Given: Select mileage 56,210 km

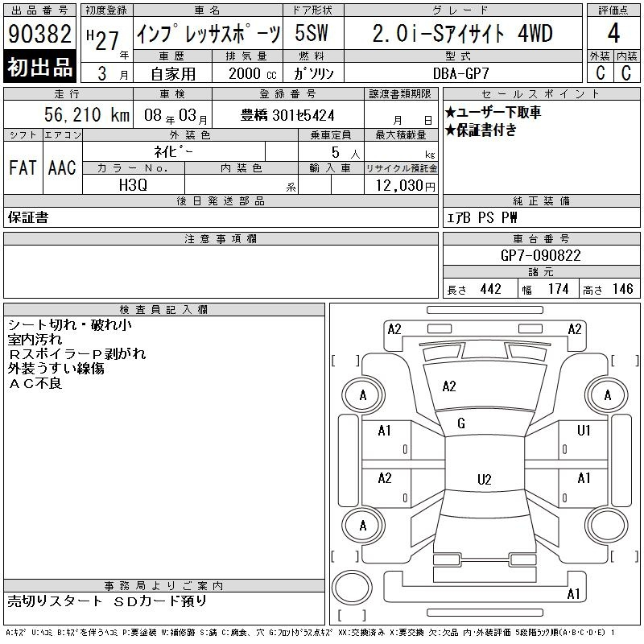Looking at the screenshot, I should (x=87, y=114).
